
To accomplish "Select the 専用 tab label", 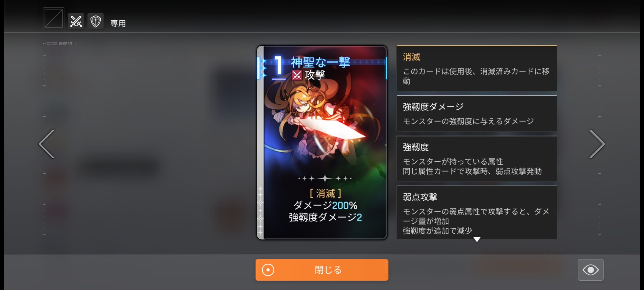I will (118, 23).
